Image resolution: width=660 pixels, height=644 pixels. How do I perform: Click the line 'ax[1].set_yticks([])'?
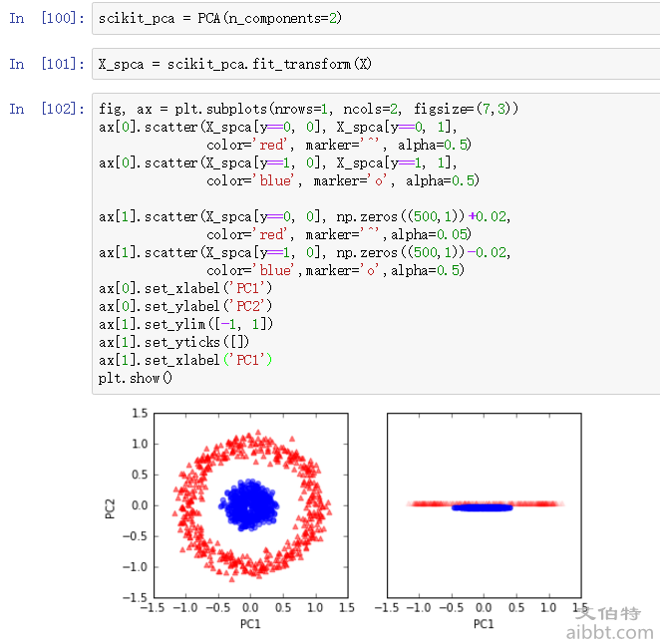(x=174, y=342)
